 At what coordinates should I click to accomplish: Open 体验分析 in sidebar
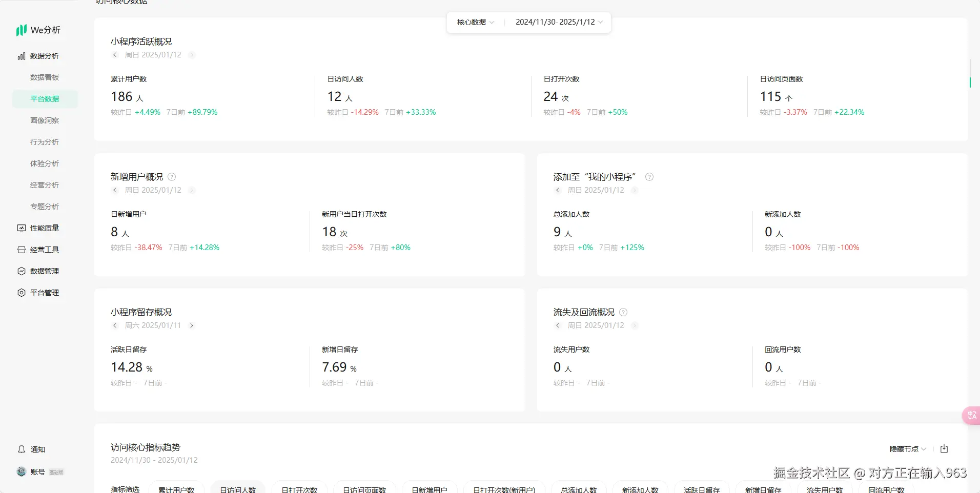click(45, 163)
